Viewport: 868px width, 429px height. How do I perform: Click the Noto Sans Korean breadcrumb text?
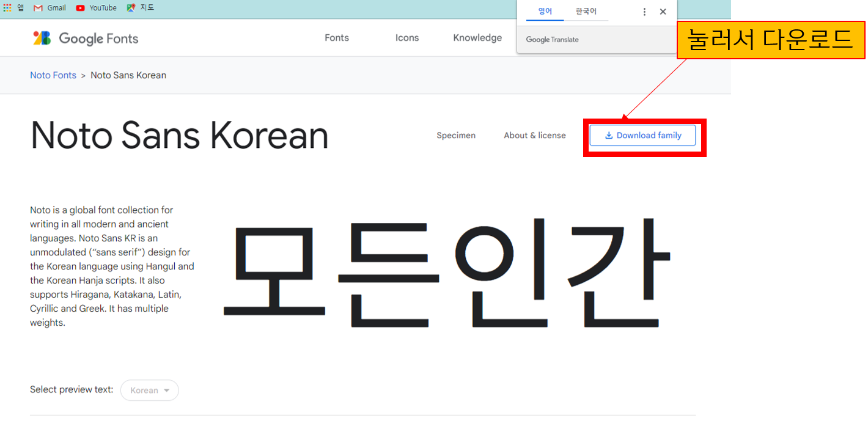128,75
